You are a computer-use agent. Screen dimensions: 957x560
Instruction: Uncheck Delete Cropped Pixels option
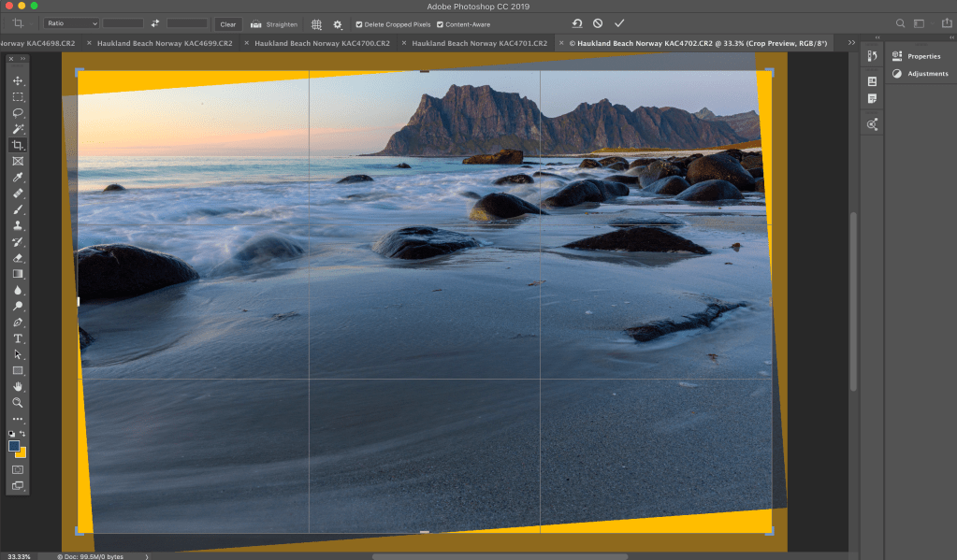(x=359, y=24)
